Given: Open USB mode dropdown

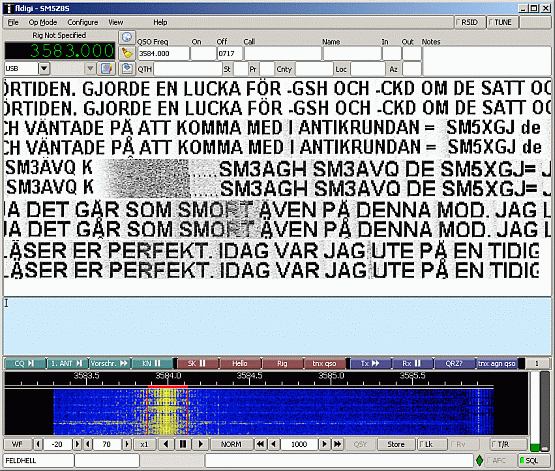Looking at the screenshot, I should tap(44, 68).
